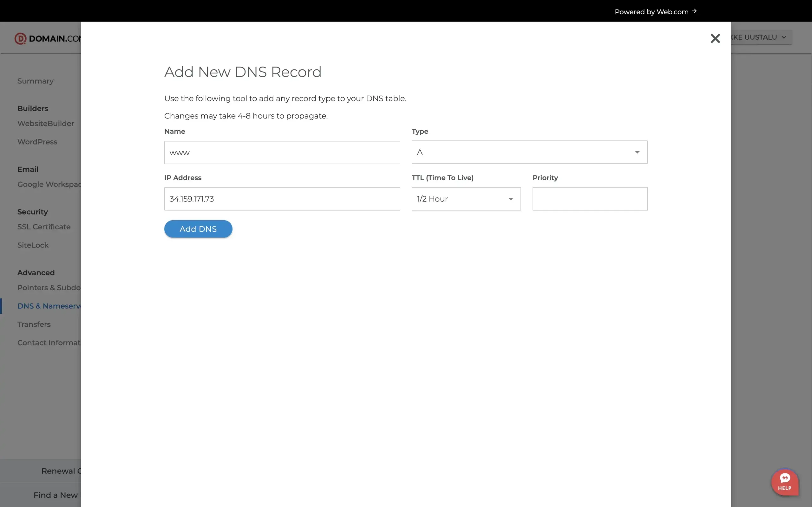The height and width of the screenshot is (507, 812).
Task: Open the SSL Certificate section
Action: [x=44, y=227]
